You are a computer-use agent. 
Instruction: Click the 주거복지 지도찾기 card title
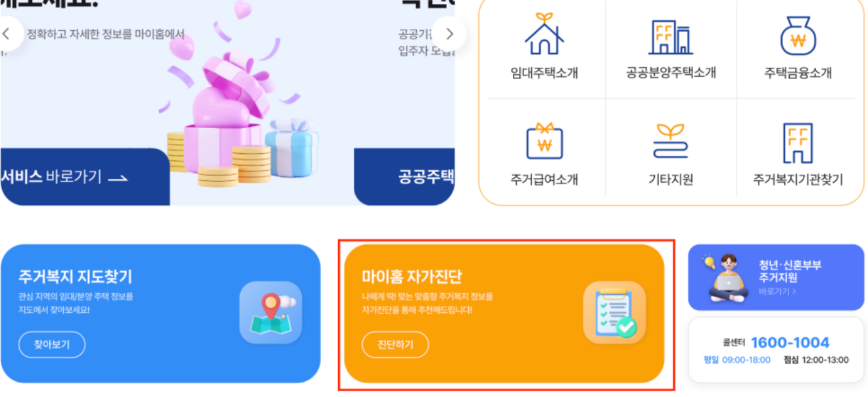click(x=76, y=277)
